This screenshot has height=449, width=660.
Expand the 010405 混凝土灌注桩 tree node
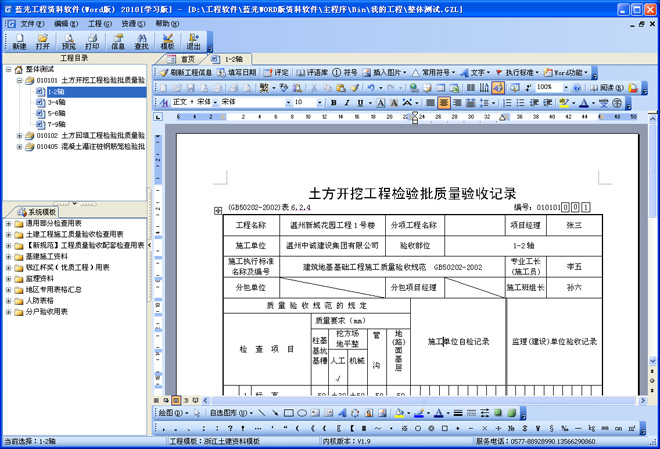(19, 146)
